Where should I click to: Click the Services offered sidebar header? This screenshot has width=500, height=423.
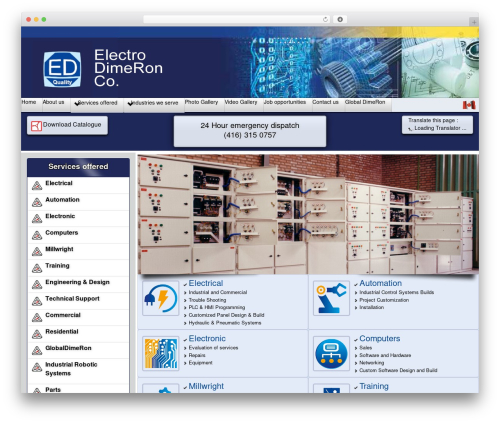coord(78,167)
